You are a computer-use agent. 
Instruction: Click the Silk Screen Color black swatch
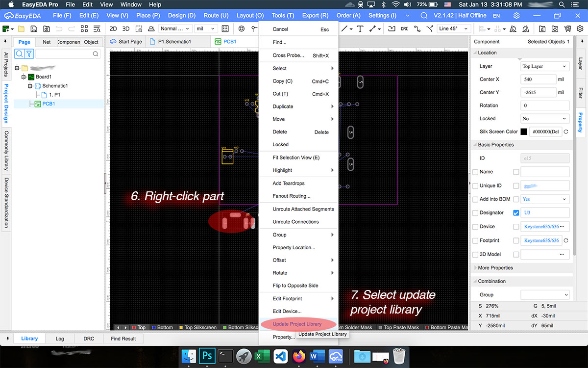(x=524, y=131)
